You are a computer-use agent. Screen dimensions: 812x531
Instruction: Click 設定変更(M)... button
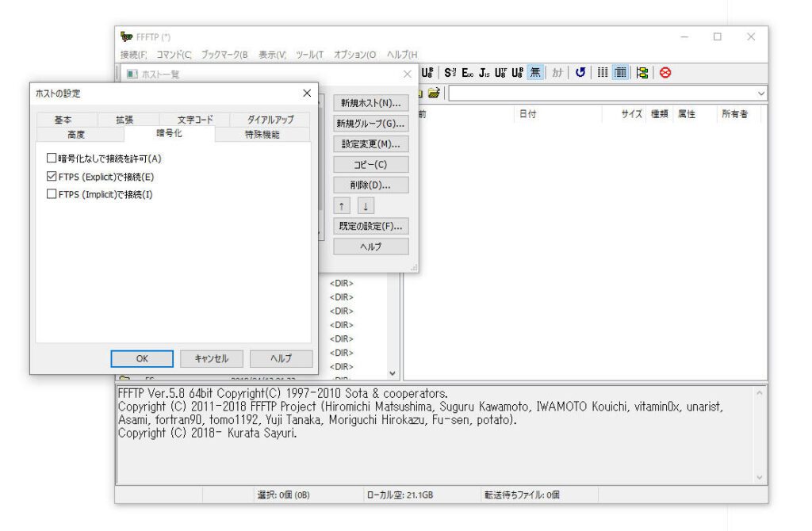click(x=371, y=144)
